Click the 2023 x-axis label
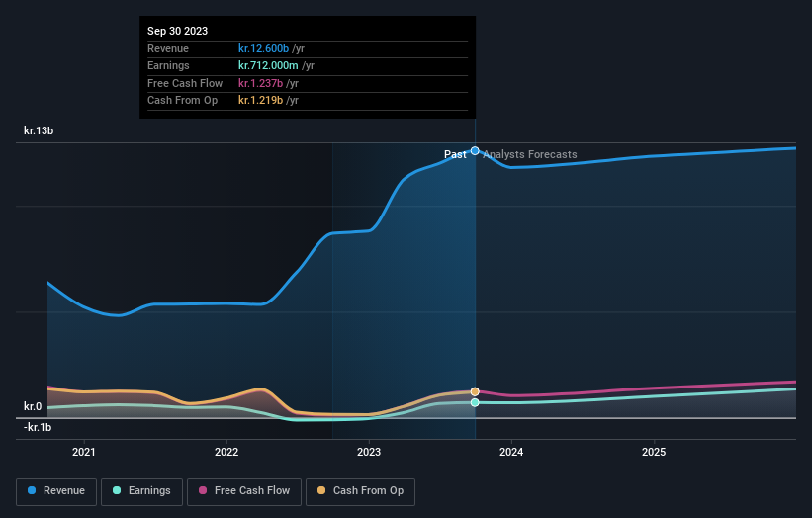The height and width of the screenshot is (518, 812). tap(369, 453)
